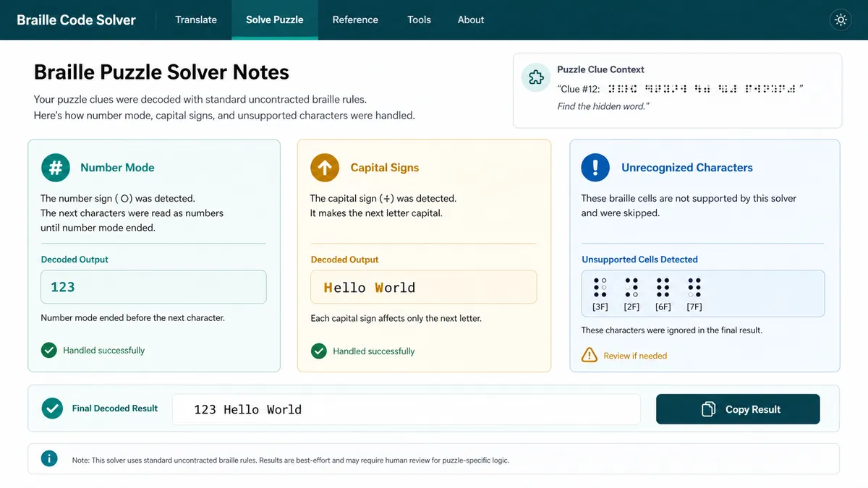Click 'Number mode ended before the next character.'

tap(133, 317)
